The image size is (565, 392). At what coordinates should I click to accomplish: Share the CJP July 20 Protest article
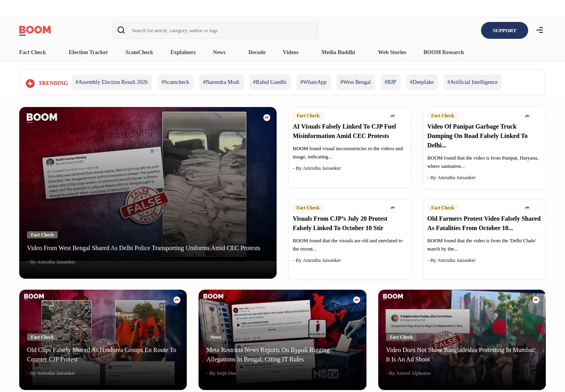tap(393, 208)
